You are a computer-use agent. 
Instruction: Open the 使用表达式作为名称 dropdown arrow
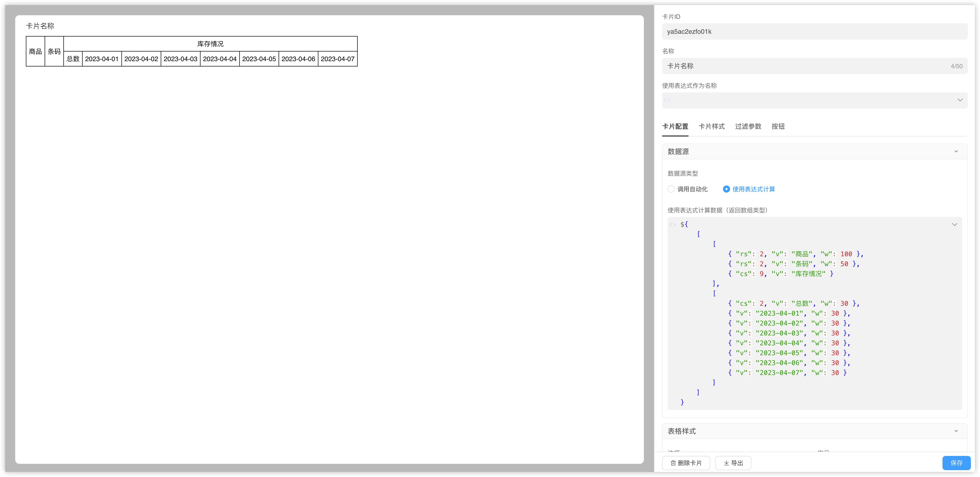click(960, 100)
